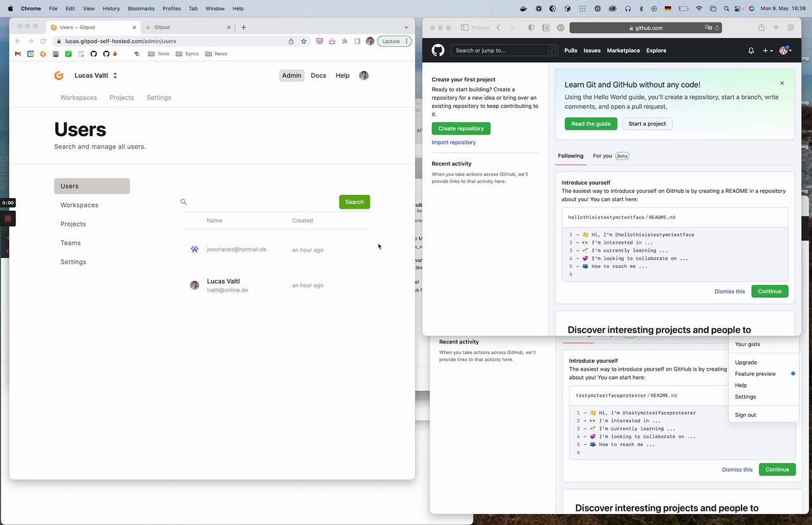This screenshot has width=812, height=525.
Task: Click the search magnifier icon in Users
Action: [184, 202]
